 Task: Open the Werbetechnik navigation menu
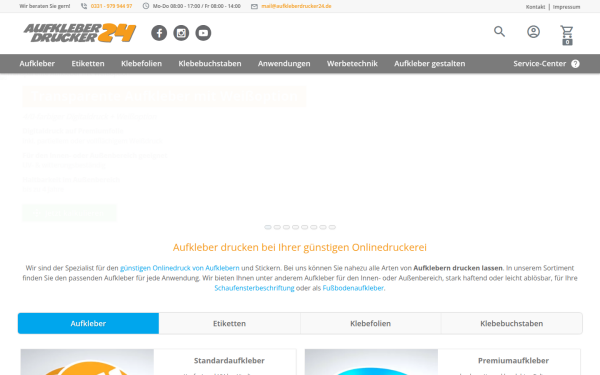352,64
